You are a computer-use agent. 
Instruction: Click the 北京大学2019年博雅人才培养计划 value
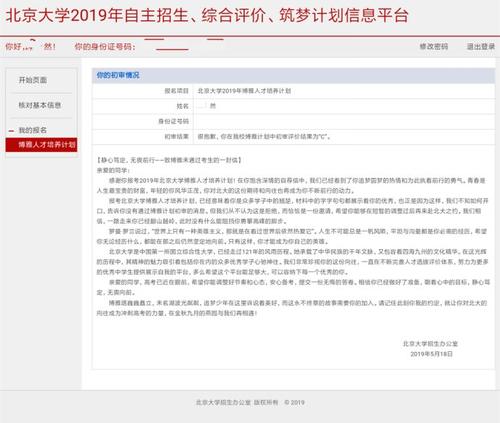tap(244, 91)
